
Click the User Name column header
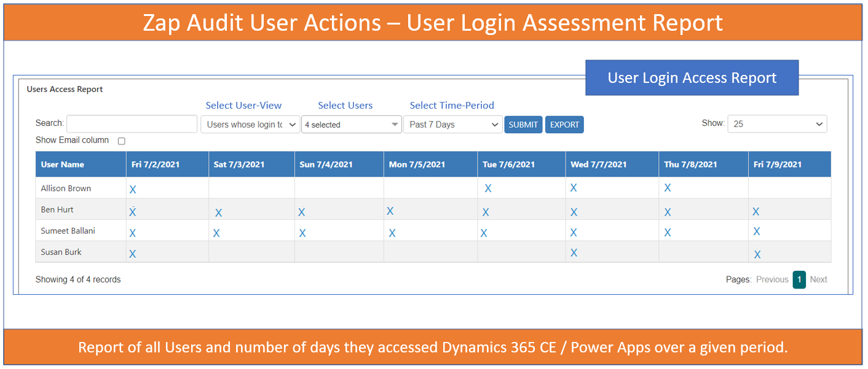click(x=63, y=165)
